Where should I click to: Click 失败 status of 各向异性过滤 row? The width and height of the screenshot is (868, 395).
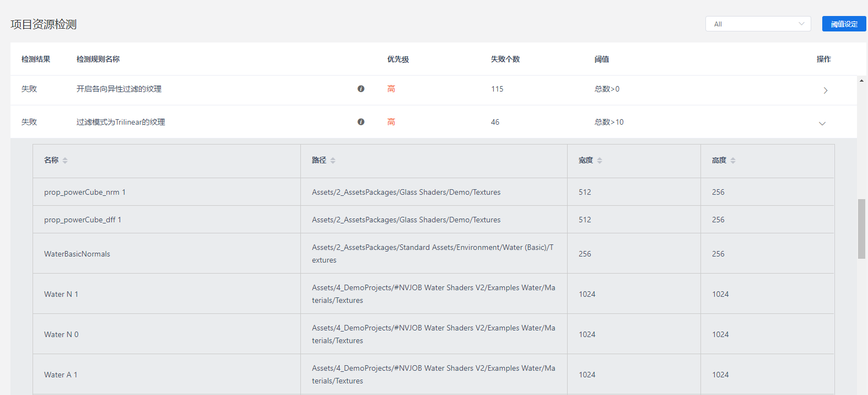pyautogui.click(x=29, y=89)
